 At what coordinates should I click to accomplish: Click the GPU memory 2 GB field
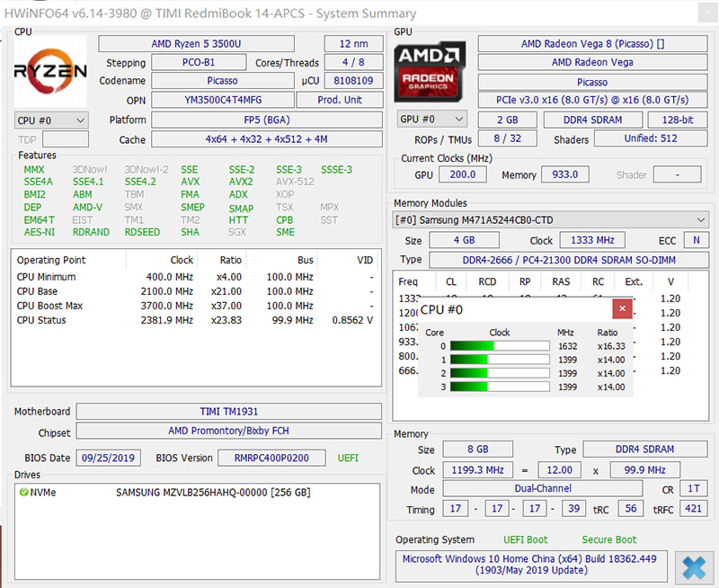[x=508, y=120]
